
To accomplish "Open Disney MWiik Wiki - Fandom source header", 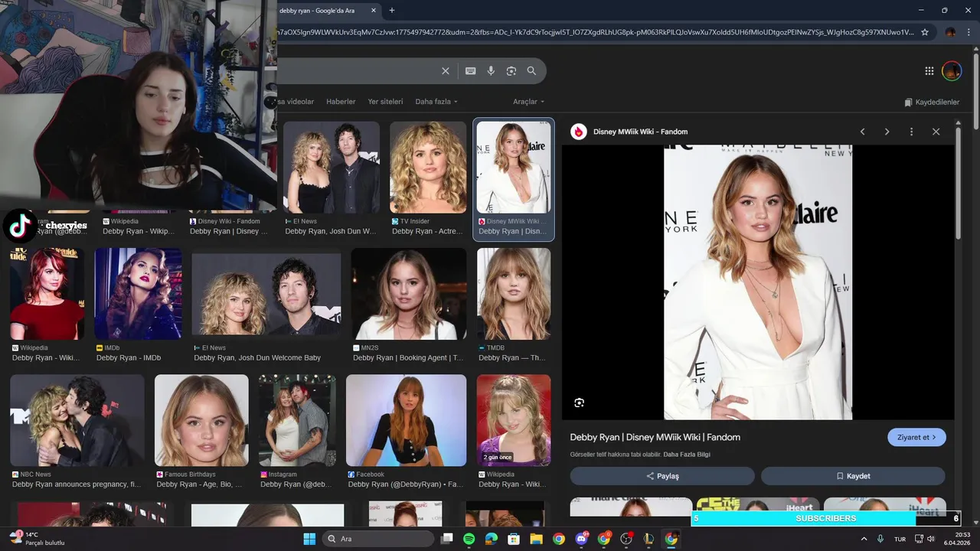I will (640, 132).
